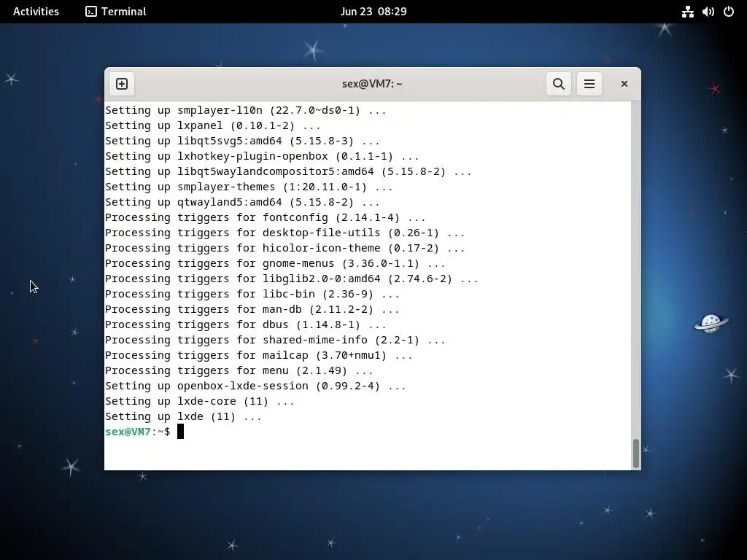Screen dimensions: 747x560
Task: Click the lxhotkey-plugin-openbox setup line
Action: point(262,156)
